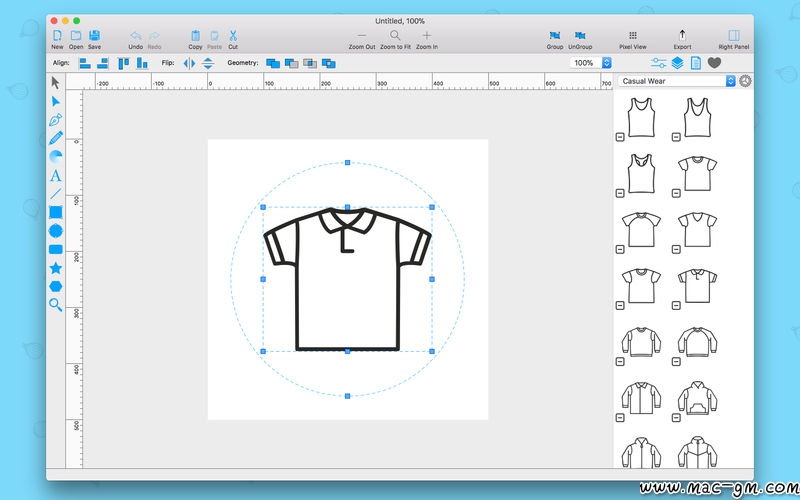Open the Layers panel tab
This screenshot has width=800, height=500.
tap(677, 63)
